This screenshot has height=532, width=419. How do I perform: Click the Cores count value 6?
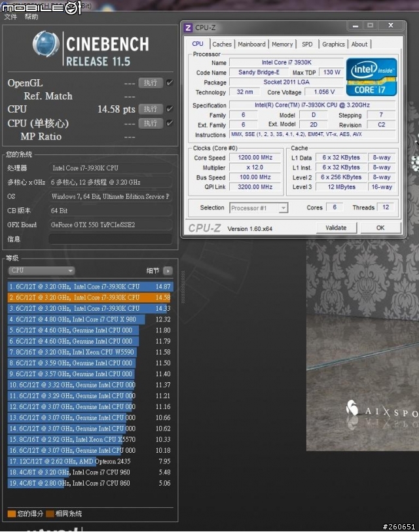[x=335, y=207]
